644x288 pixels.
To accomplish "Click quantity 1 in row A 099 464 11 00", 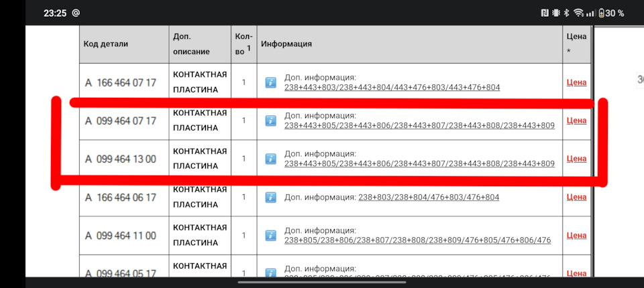I will click(x=244, y=235).
